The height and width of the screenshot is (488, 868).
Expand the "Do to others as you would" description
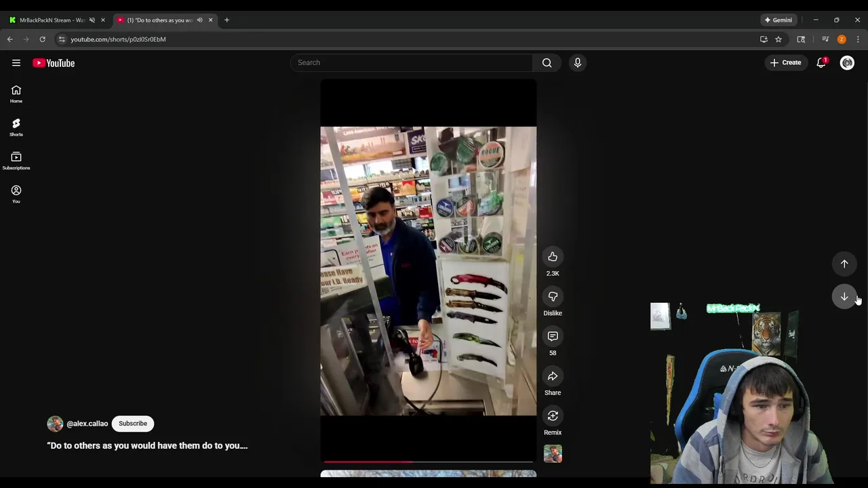[x=147, y=446]
